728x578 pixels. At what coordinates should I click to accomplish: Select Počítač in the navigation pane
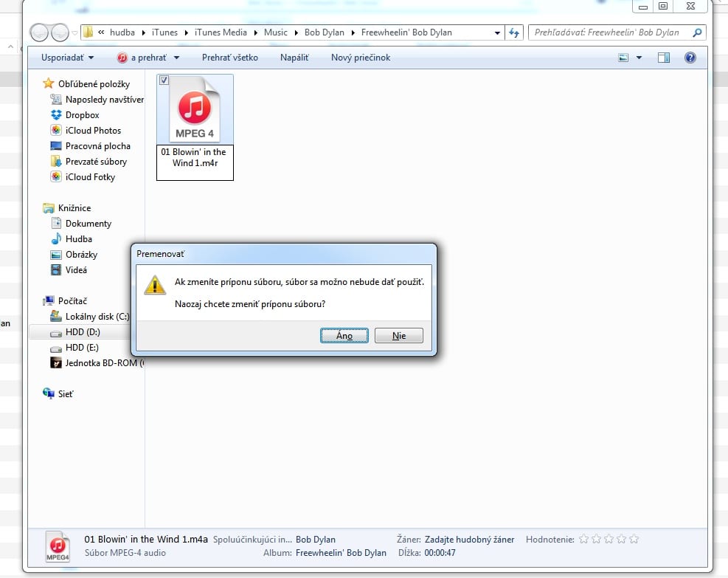(x=72, y=301)
